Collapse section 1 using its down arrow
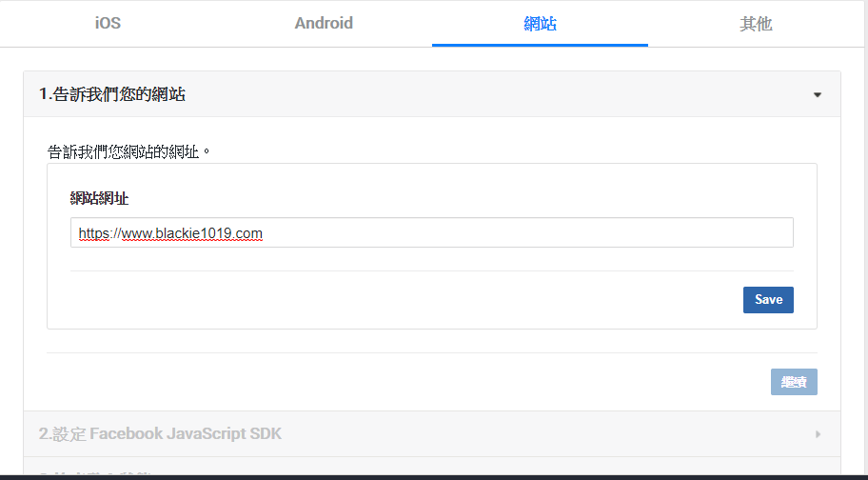 tap(818, 94)
